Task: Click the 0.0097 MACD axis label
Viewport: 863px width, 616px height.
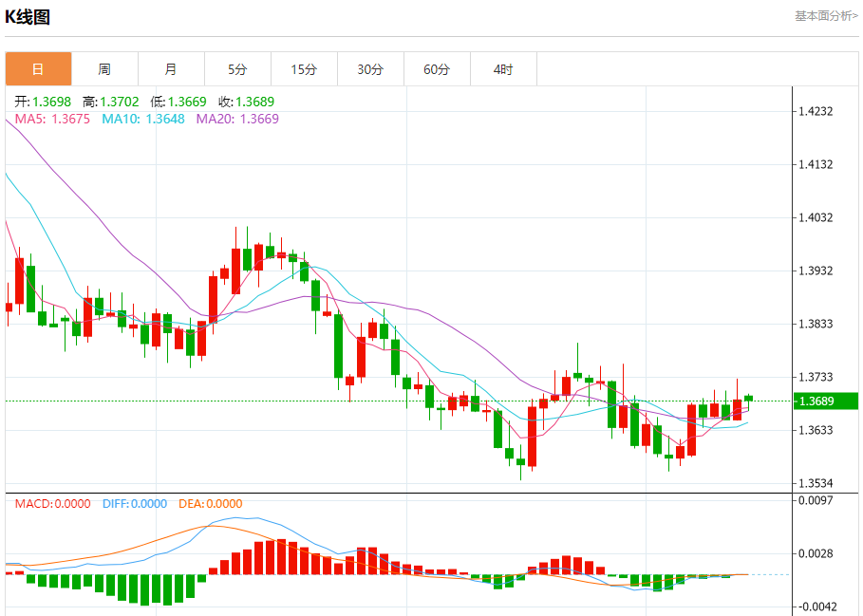Action: tap(816, 500)
